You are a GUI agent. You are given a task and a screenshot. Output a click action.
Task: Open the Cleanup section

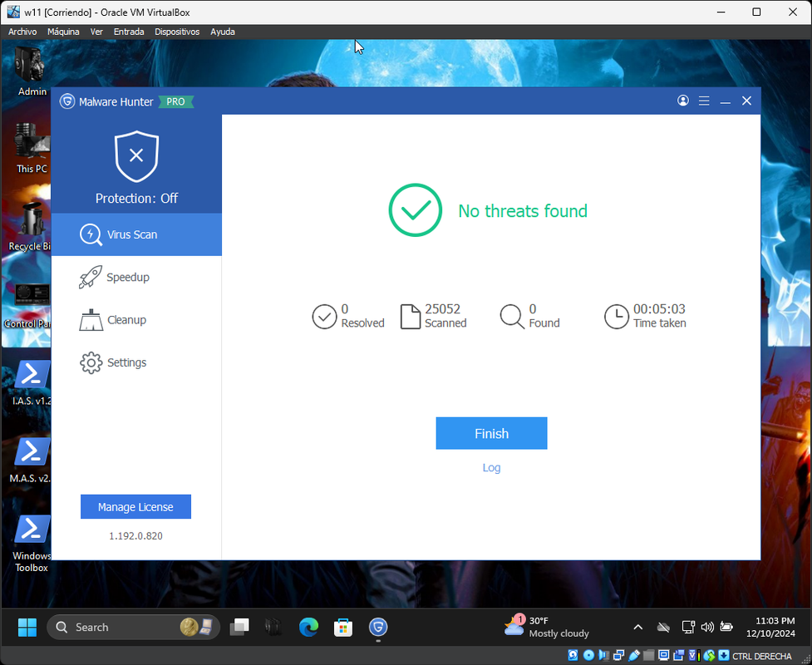136,319
